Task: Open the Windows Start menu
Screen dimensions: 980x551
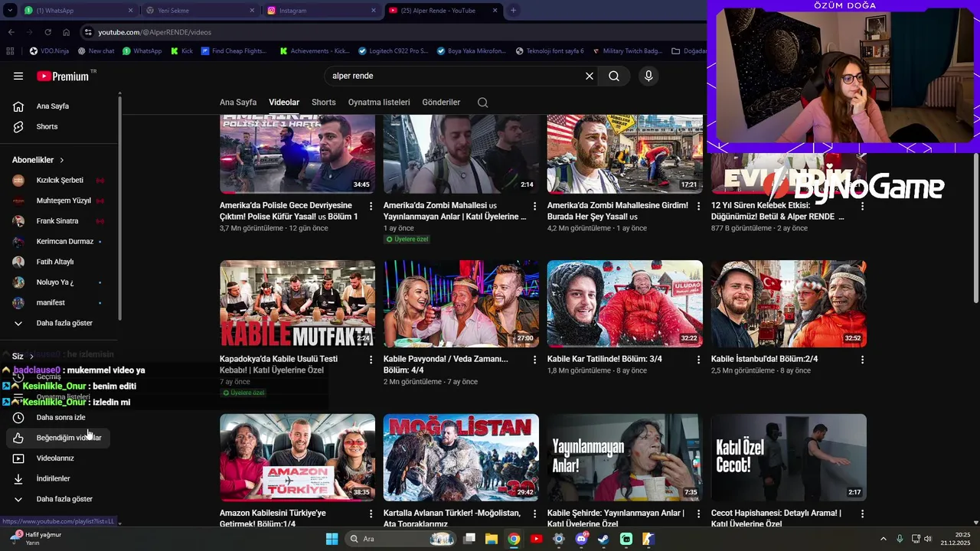Action: [x=332, y=539]
